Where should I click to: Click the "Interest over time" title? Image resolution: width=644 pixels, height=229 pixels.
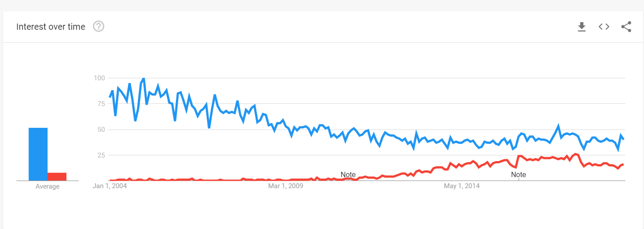tap(51, 27)
